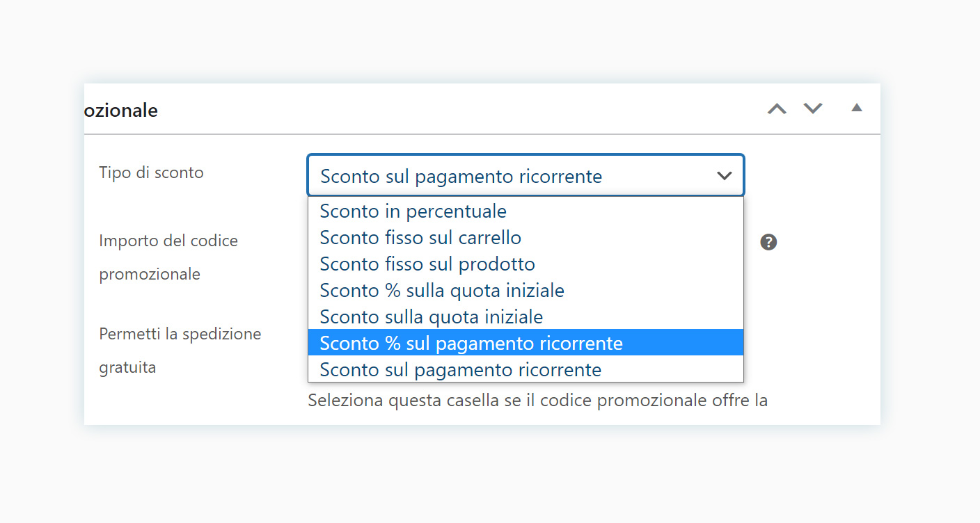Close the dropdown via its chevron arrow
The height and width of the screenshot is (523, 980).
pyautogui.click(x=725, y=176)
